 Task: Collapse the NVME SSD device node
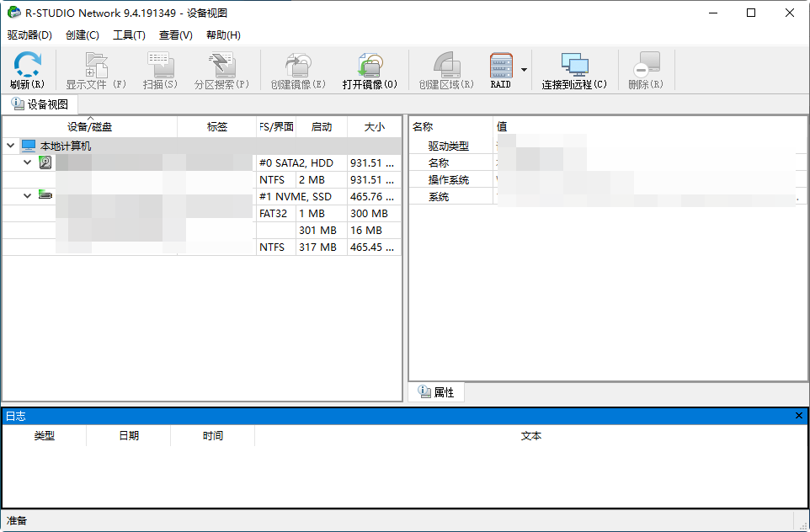point(26,195)
